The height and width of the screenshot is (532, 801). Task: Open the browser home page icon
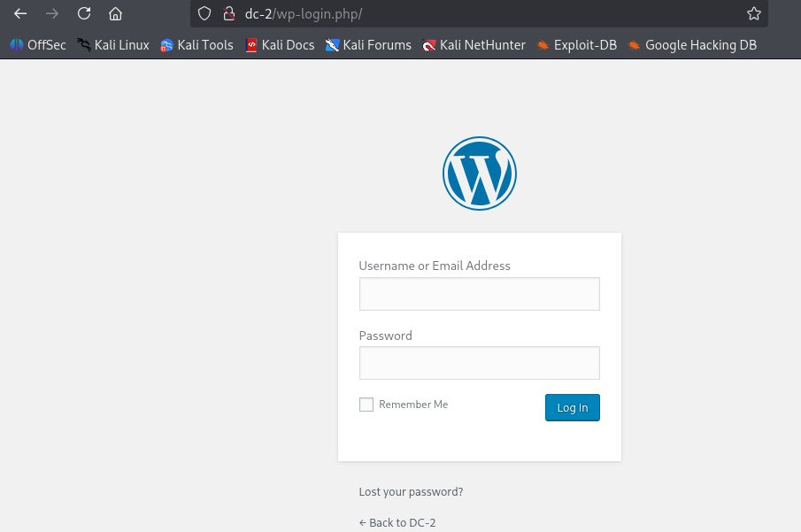pyautogui.click(x=115, y=14)
